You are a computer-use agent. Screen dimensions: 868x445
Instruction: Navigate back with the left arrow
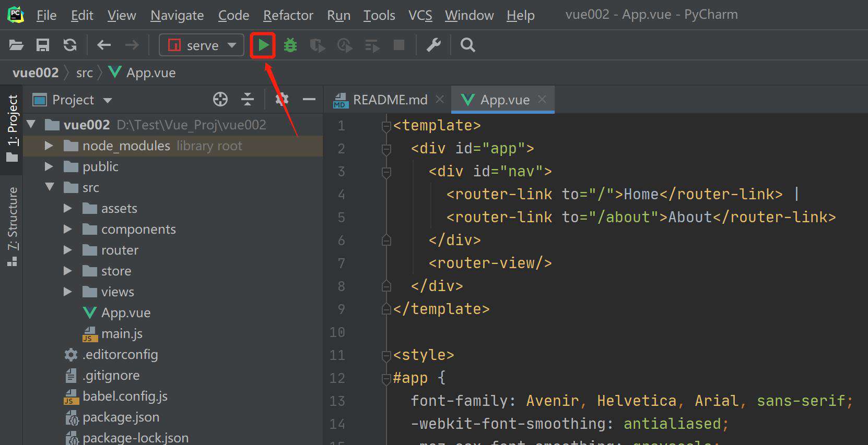(104, 45)
